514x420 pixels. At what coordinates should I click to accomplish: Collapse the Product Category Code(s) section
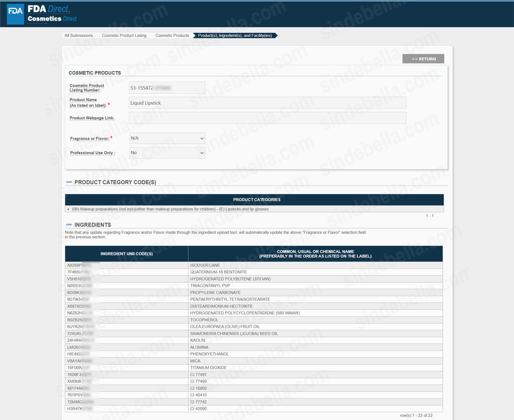69,182
